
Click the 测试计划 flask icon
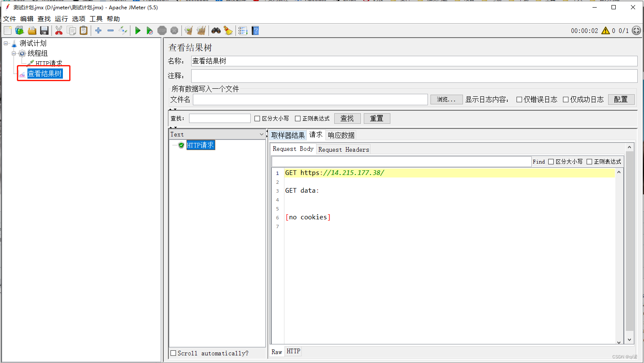(14, 43)
